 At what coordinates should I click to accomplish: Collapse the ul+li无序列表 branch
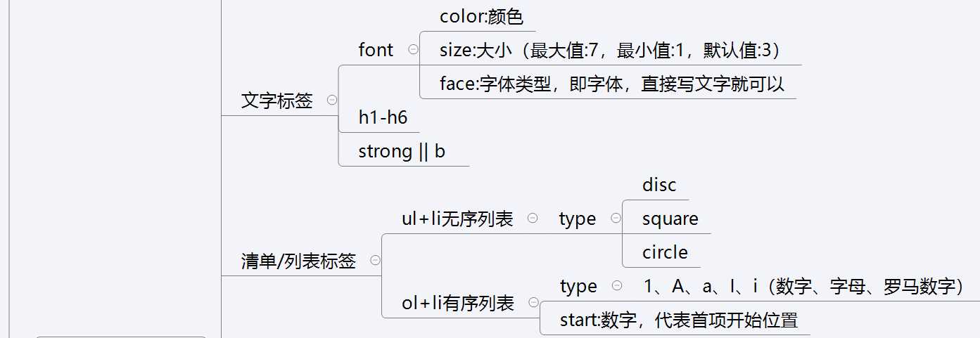point(533,219)
